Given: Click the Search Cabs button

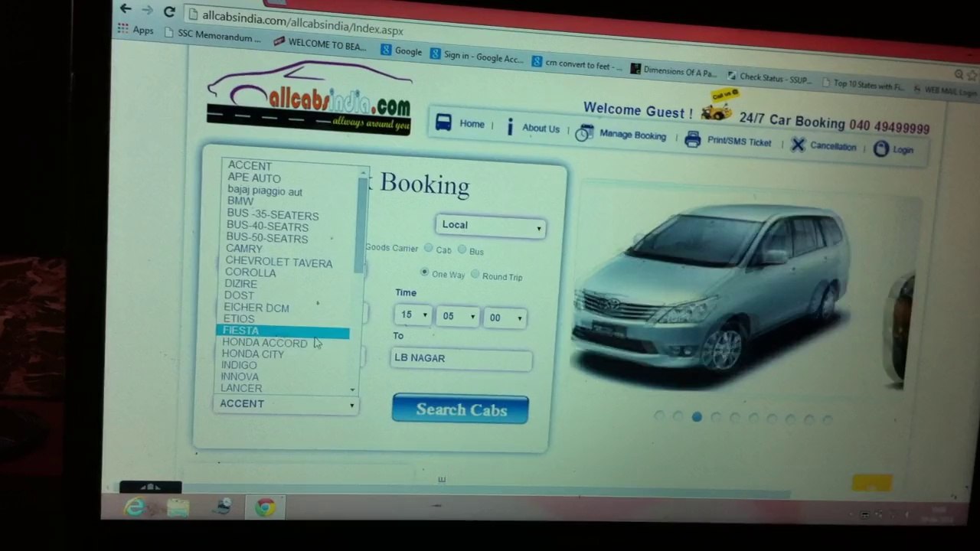Looking at the screenshot, I should [x=460, y=409].
